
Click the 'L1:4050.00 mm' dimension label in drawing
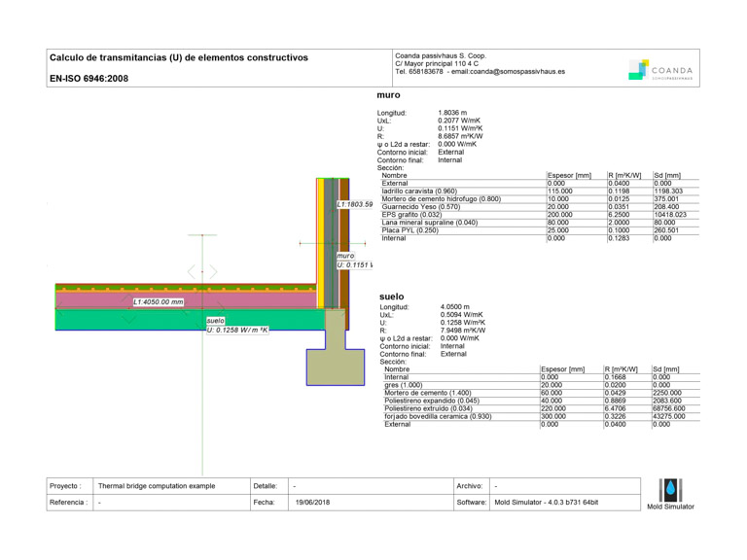159,302
